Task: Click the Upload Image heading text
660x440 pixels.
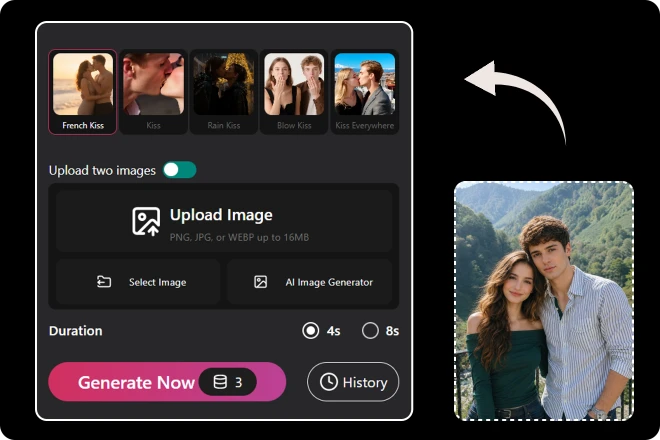Action: [221, 215]
